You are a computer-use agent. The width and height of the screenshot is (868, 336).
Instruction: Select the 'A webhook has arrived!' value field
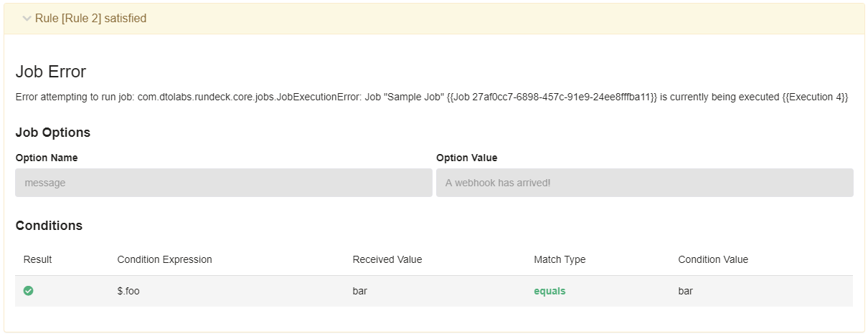[645, 183]
